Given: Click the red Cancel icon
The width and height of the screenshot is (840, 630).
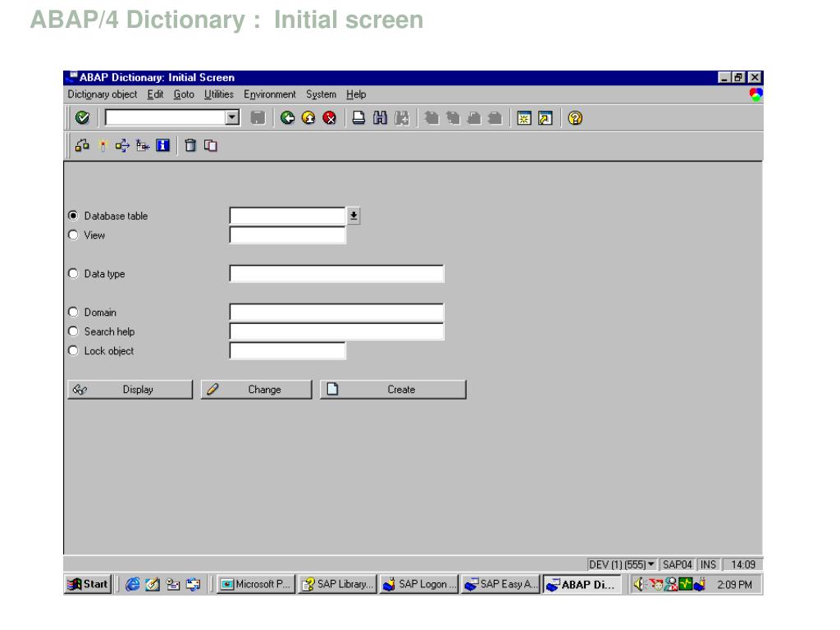Looking at the screenshot, I should click(330, 117).
